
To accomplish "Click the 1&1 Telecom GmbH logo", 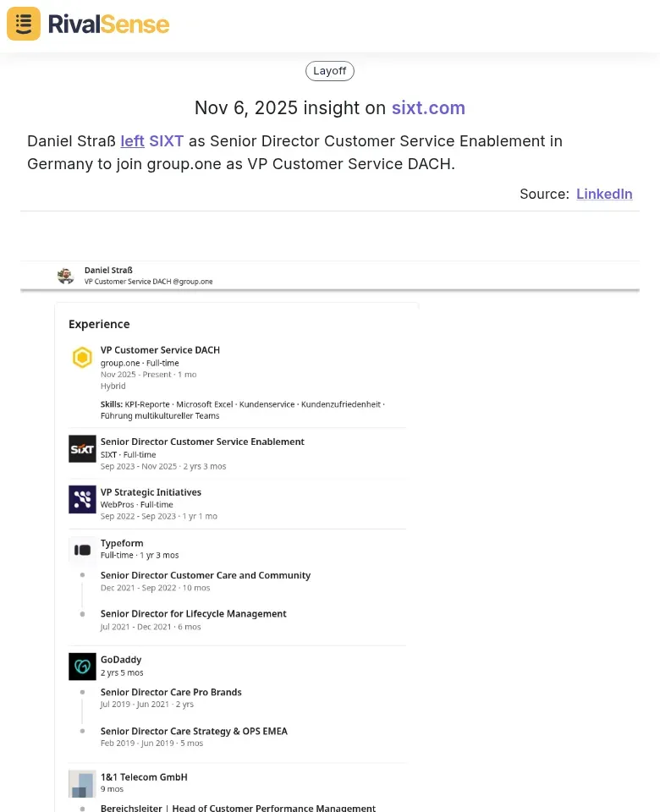I will [x=82, y=783].
